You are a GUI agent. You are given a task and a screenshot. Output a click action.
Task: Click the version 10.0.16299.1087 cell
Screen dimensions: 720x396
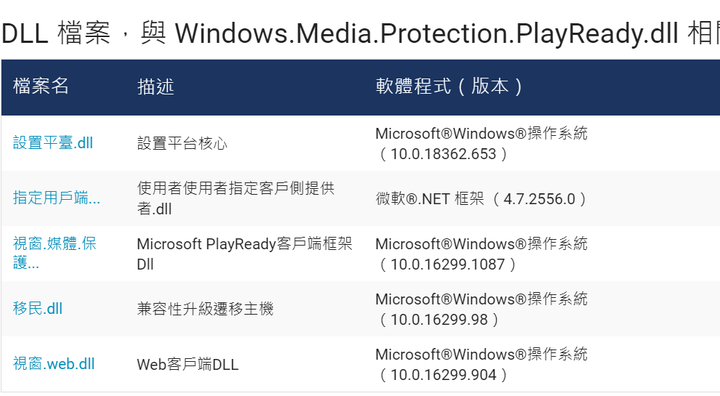pos(481,254)
